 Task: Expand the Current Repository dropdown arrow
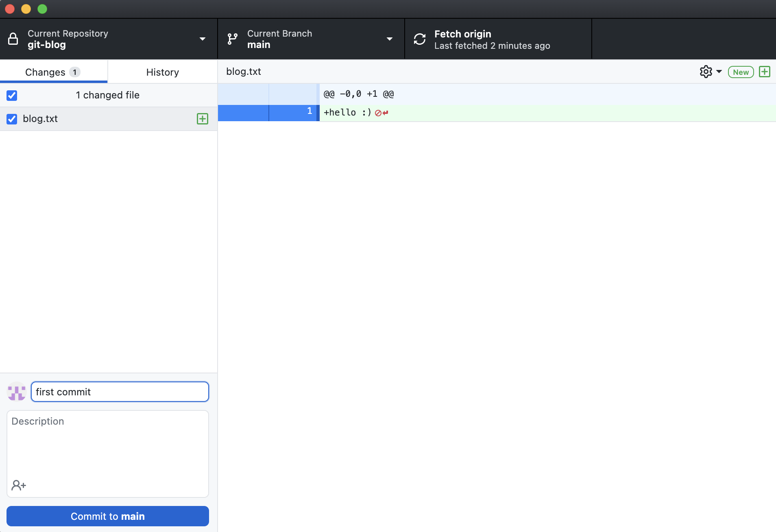[203, 39]
